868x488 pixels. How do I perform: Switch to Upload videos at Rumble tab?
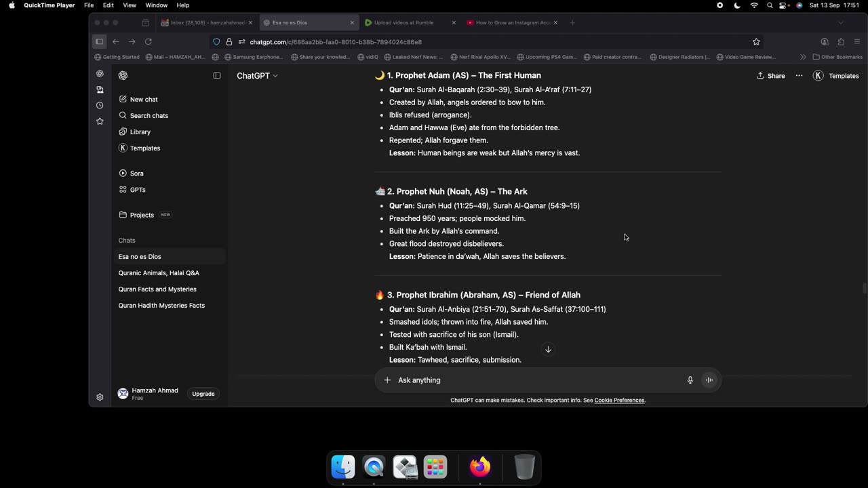pyautogui.click(x=409, y=22)
